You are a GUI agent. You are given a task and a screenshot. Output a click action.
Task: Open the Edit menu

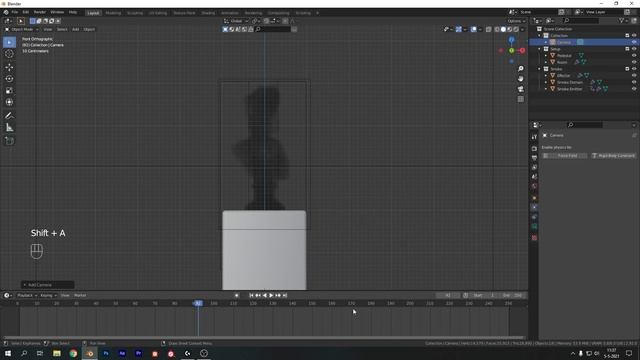26,12
